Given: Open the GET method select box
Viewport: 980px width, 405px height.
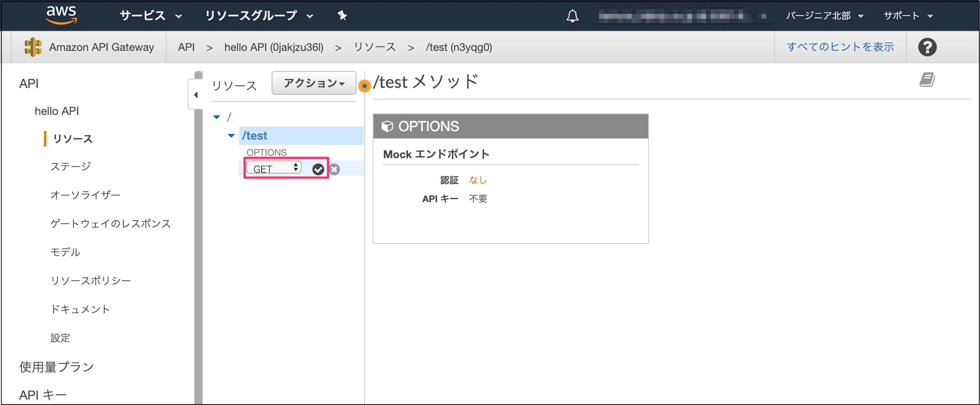Looking at the screenshot, I should click(274, 168).
